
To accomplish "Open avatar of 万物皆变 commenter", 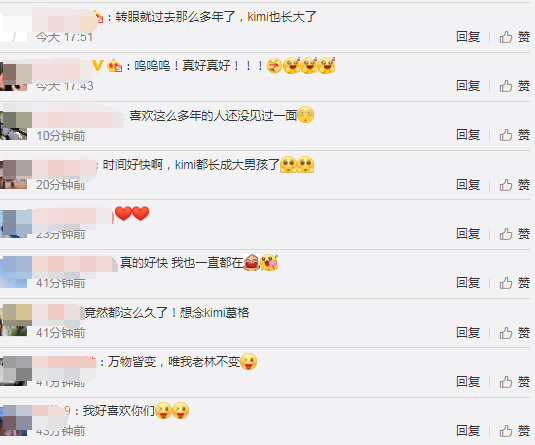I will [x=14, y=371].
